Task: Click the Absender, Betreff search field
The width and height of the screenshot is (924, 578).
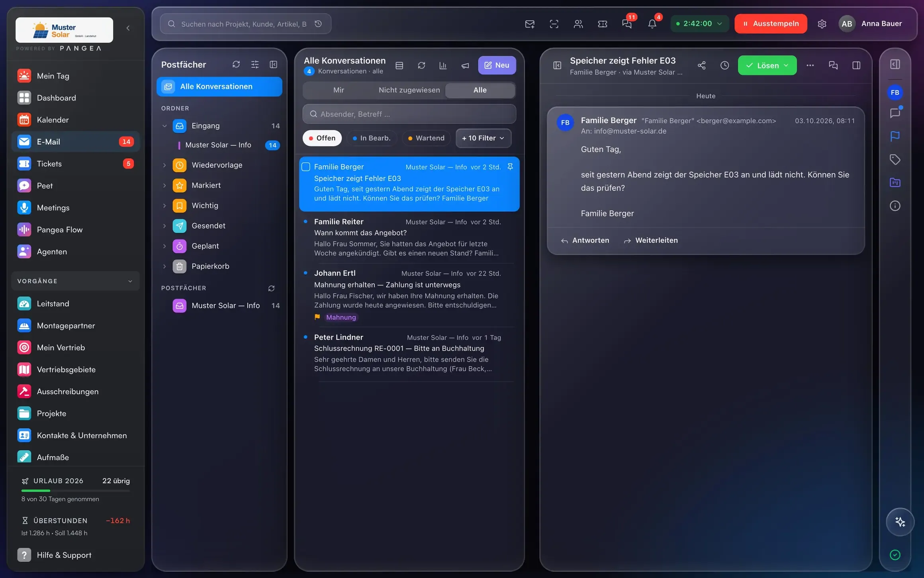Action: [409, 114]
